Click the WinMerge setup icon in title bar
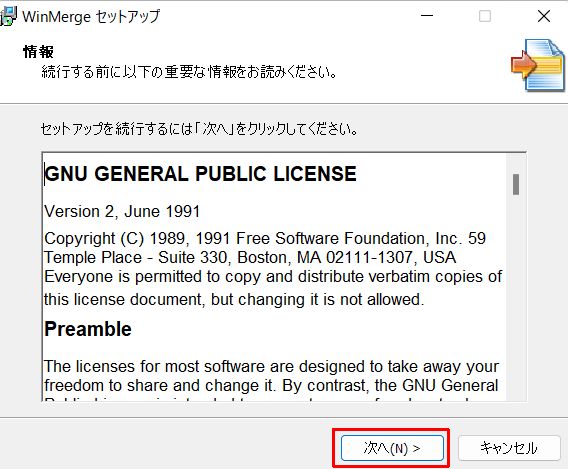 (x=8, y=17)
